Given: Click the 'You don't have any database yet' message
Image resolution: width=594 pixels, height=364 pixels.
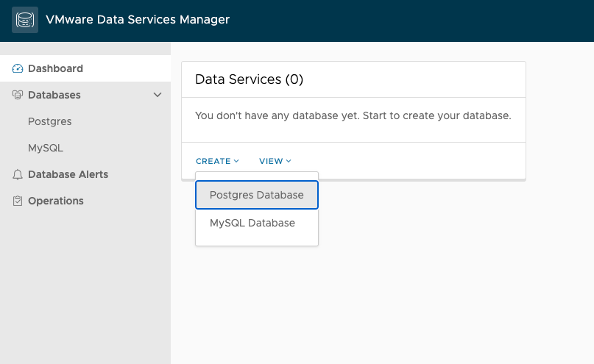Looking at the screenshot, I should point(353,115).
